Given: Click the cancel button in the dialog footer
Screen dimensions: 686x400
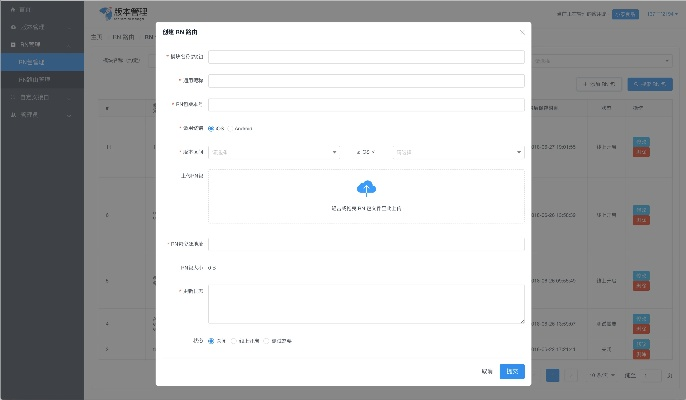Looking at the screenshot, I should pos(486,371).
